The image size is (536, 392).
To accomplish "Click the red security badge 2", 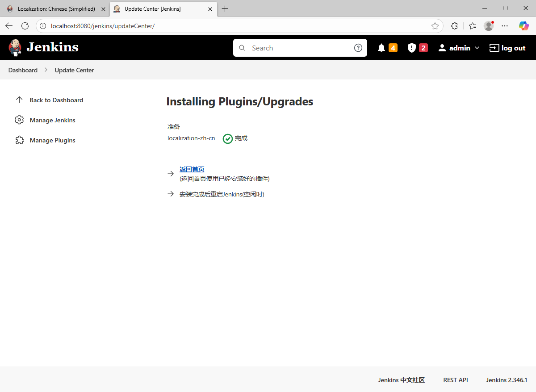I will point(423,48).
